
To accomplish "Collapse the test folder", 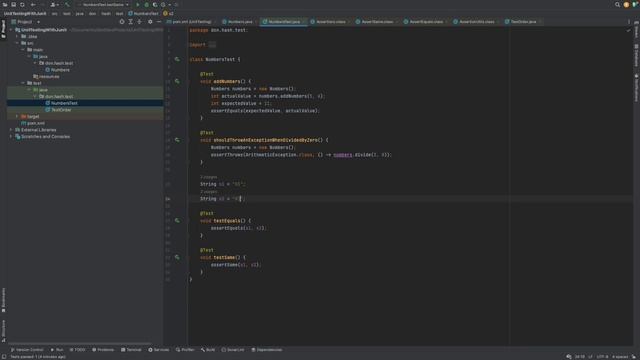I will (23, 83).
